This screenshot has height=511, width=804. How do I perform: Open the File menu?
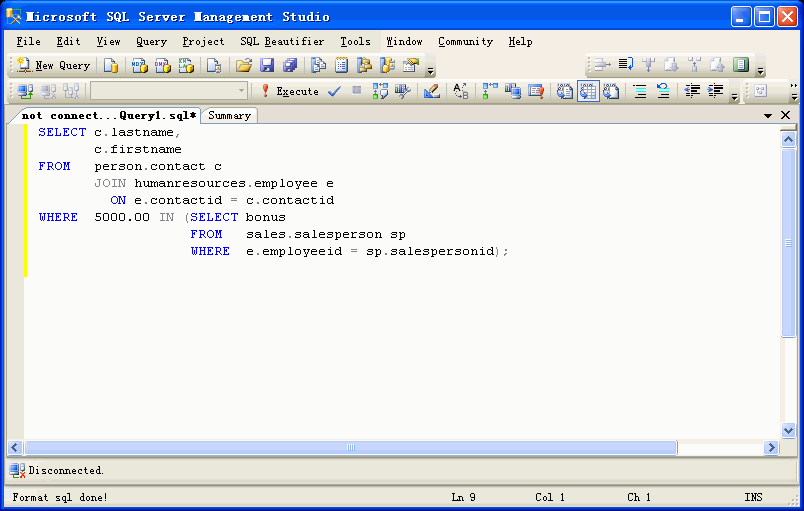(28, 42)
